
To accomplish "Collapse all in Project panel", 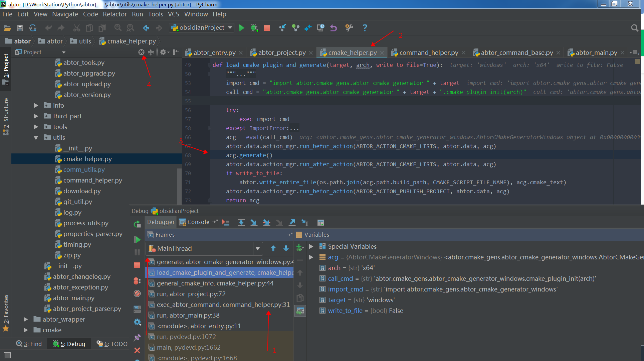I will 151,52.
